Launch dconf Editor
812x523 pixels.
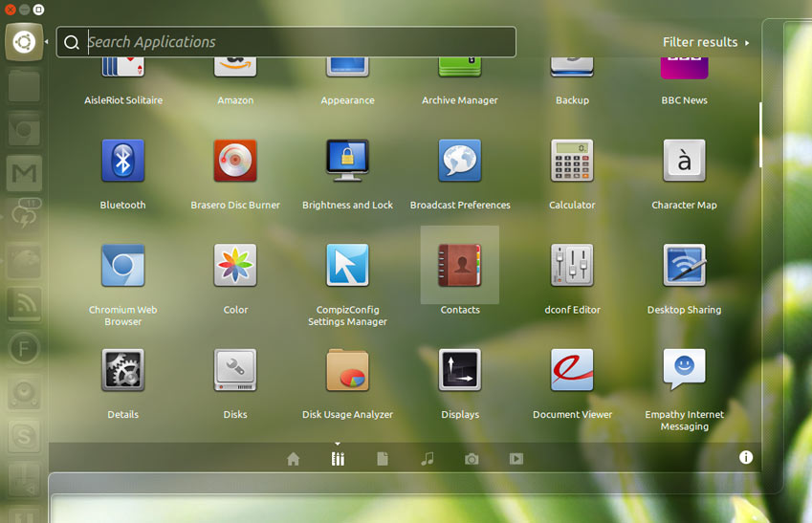click(572, 265)
